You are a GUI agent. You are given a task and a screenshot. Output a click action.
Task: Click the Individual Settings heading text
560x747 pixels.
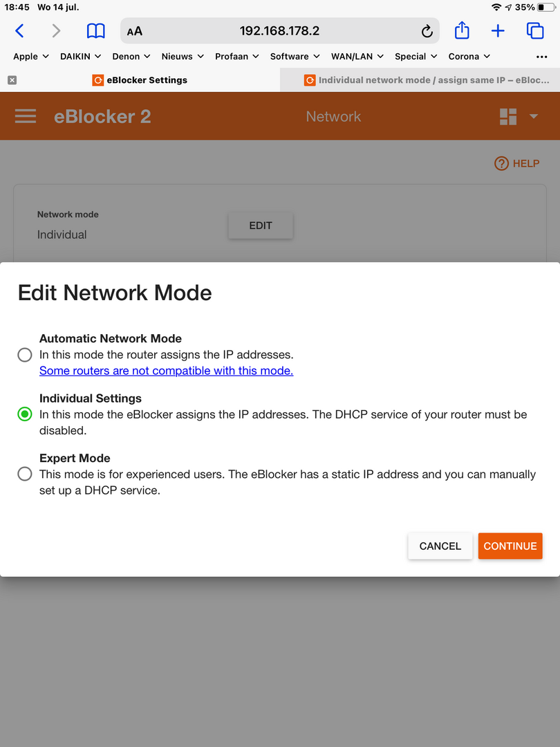[x=91, y=398]
